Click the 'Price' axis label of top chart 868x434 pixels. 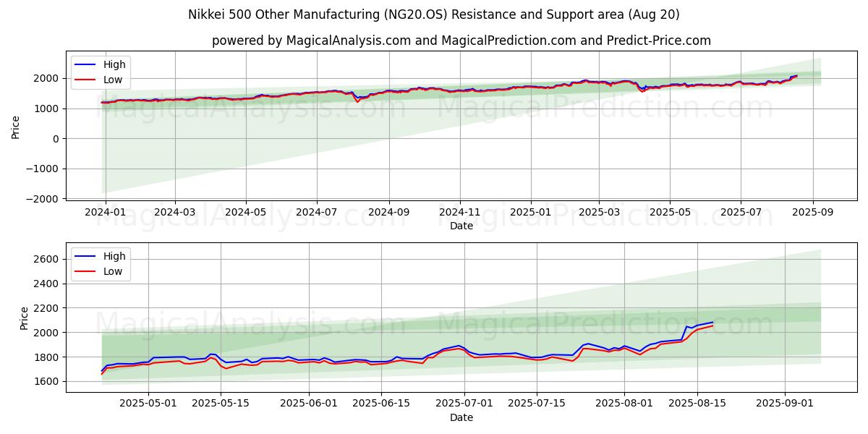click(16, 125)
